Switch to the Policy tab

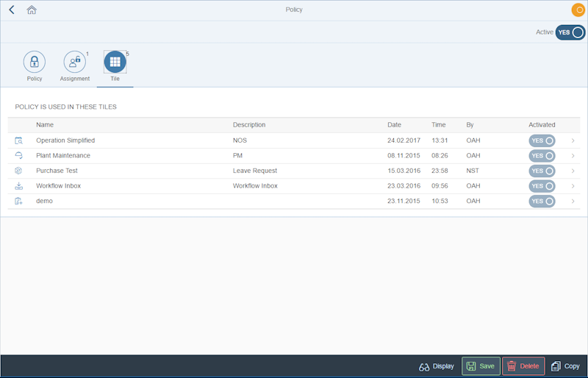35,66
